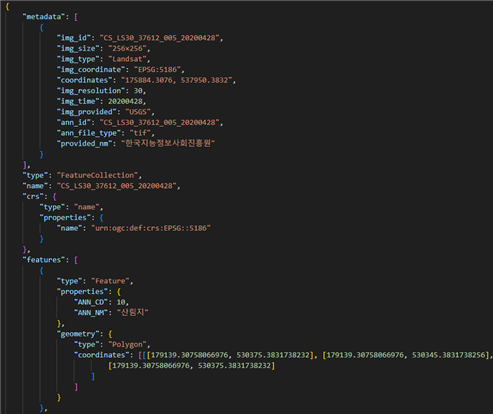Select the "img_resolution" key
This screenshot has width=493, height=414.
coord(91,91)
